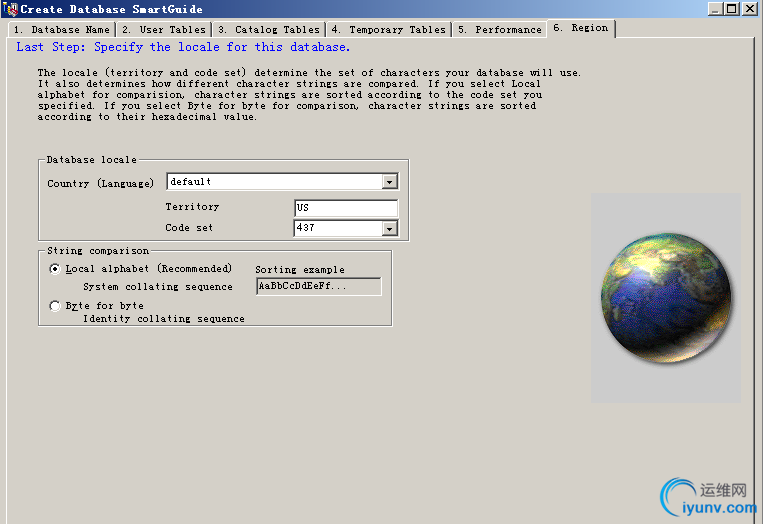Expand the Code set dropdown arrow

pyautogui.click(x=389, y=228)
